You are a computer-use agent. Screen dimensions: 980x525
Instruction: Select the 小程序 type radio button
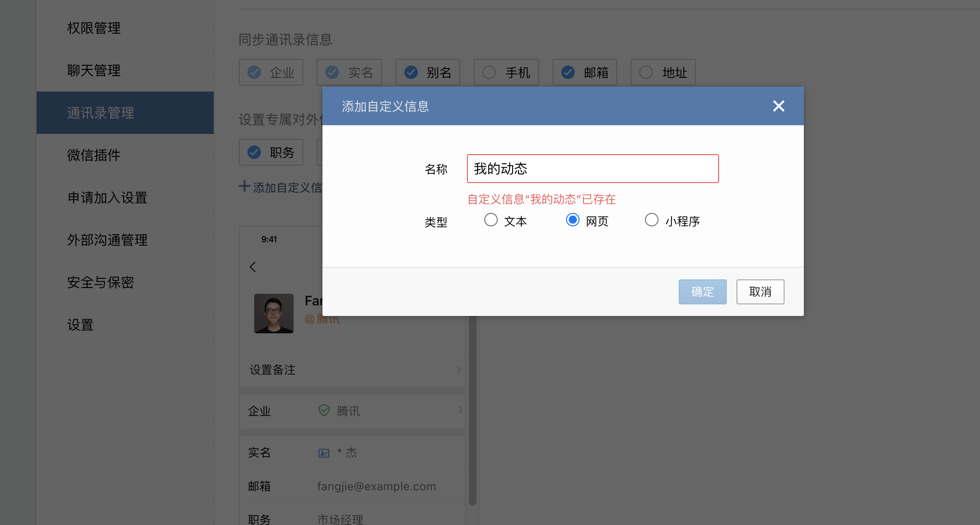tap(651, 220)
